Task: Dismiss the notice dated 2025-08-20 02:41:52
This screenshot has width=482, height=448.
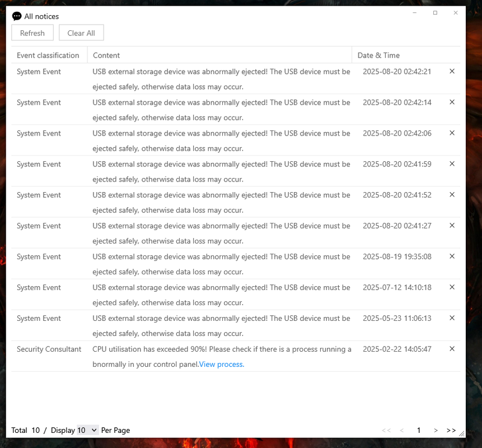Action: tap(452, 195)
